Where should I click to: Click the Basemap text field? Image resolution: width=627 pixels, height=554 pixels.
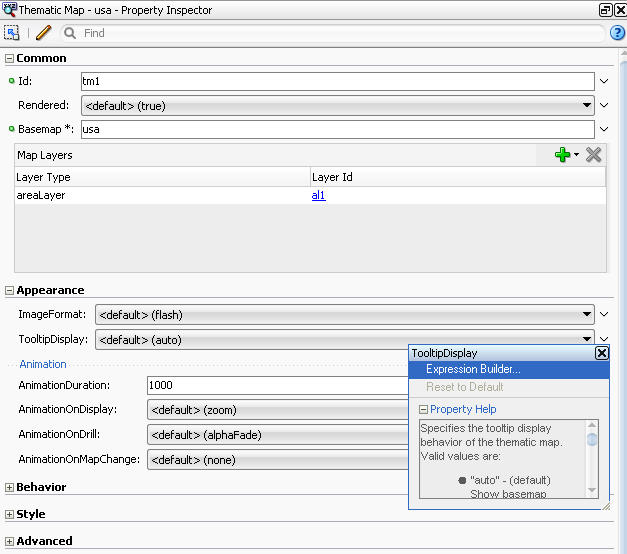click(x=337, y=130)
